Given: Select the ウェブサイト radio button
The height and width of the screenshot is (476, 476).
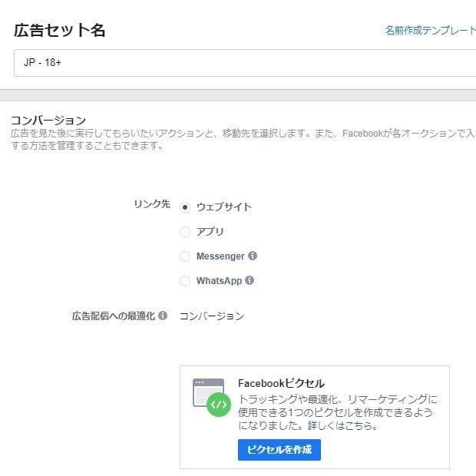Looking at the screenshot, I should (185, 207).
